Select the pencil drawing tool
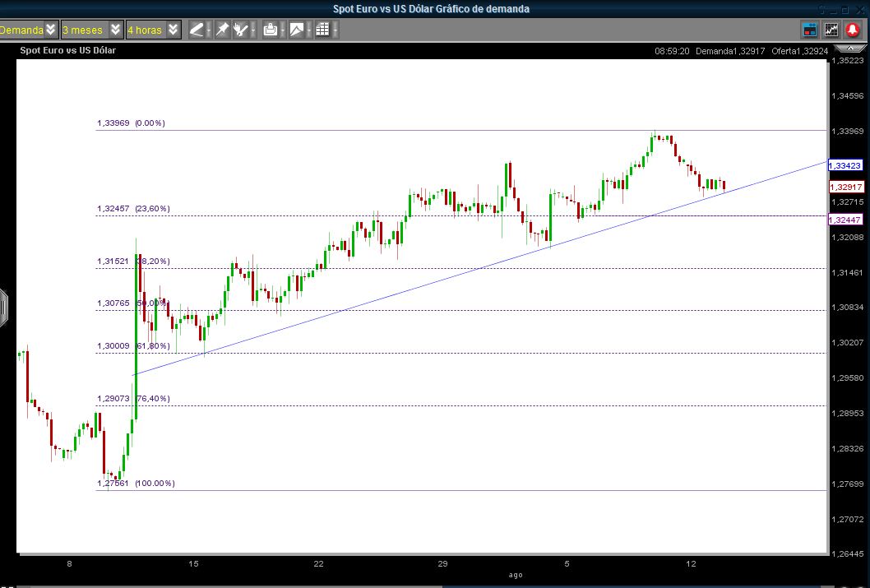Image resolution: width=870 pixels, height=588 pixels. click(x=197, y=30)
